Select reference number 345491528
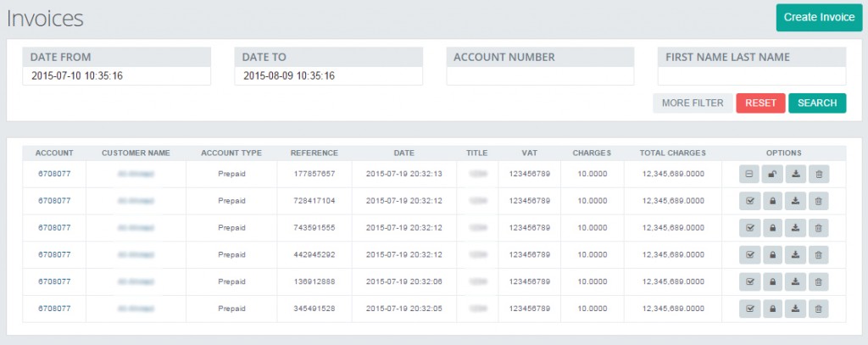 [x=314, y=309]
